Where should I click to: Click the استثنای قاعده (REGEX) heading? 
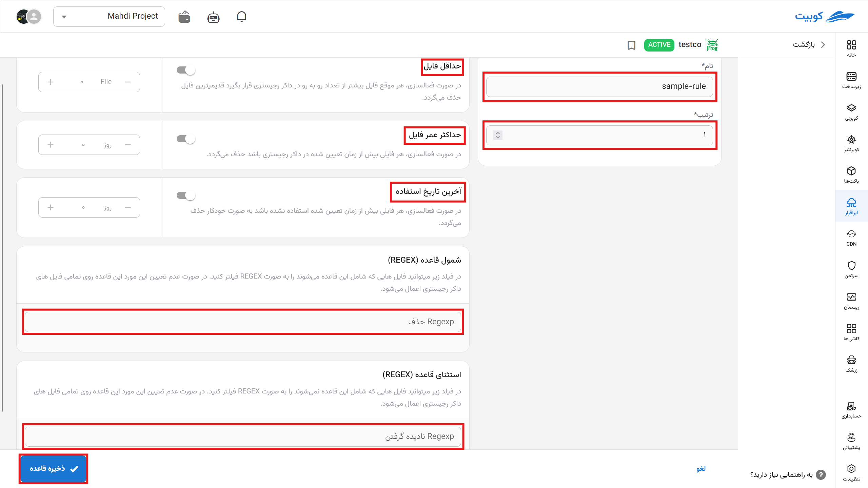(422, 375)
